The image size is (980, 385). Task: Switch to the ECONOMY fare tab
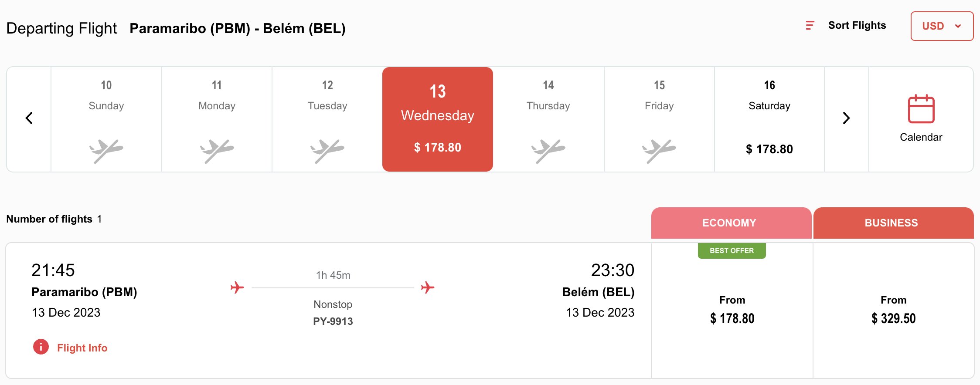[x=731, y=223]
